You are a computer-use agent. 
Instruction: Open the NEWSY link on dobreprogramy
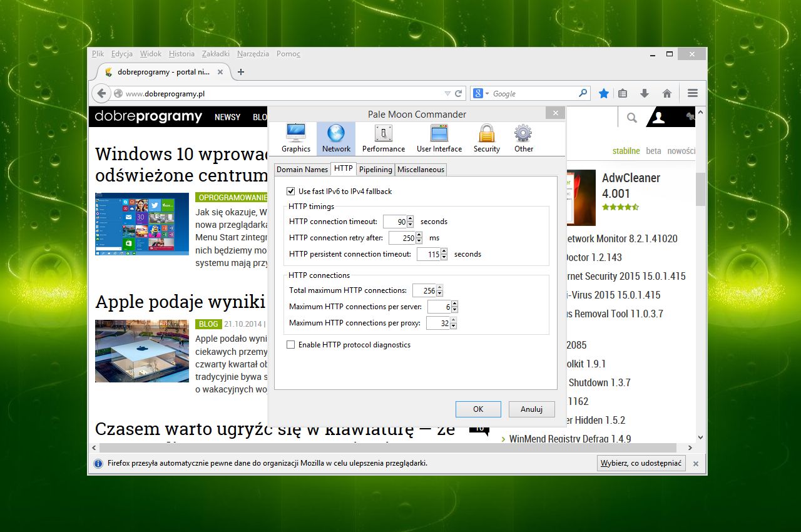pyautogui.click(x=227, y=117)
